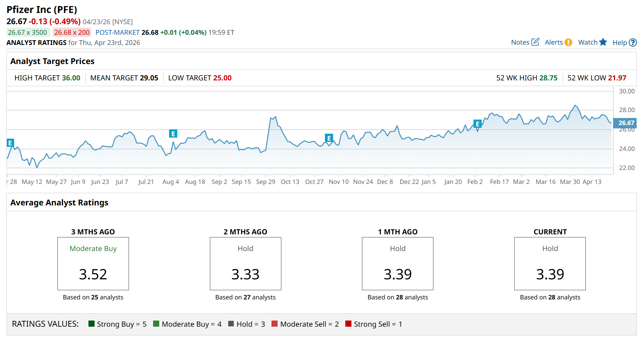Image resolution: width=644 pixels, height=342 pixels.
Task: Open the Alerts exclamation icon
Action: click(x=568, y=42)
